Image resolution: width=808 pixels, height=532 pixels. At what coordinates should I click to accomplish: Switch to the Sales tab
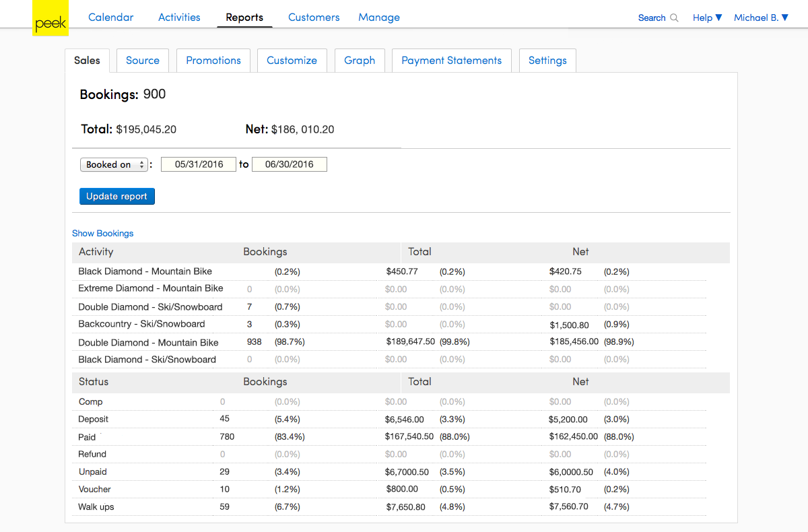pyautogui.click(x=87, y=60)
